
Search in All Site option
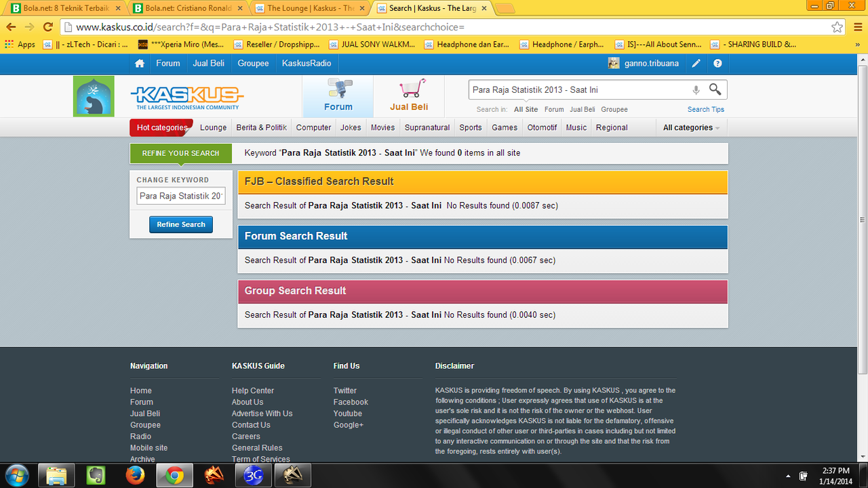[x=526, y=109]
